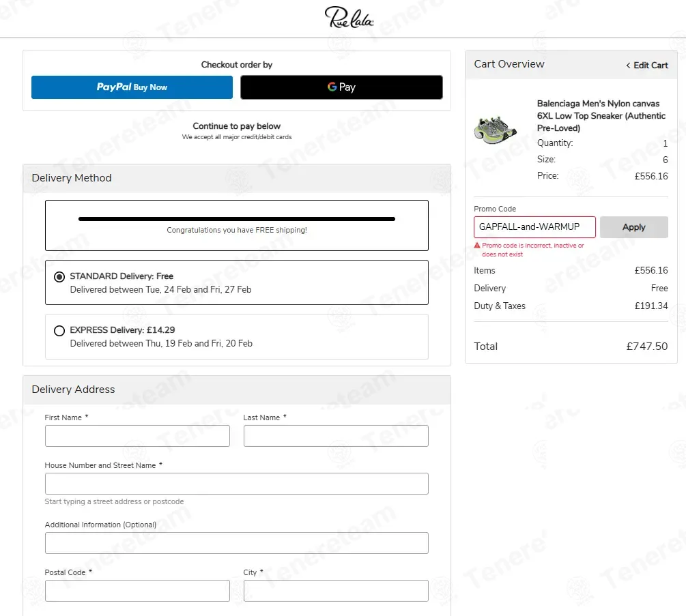Click the 'Delivered between Tue, 24 Feb' text

click(160, 289)
